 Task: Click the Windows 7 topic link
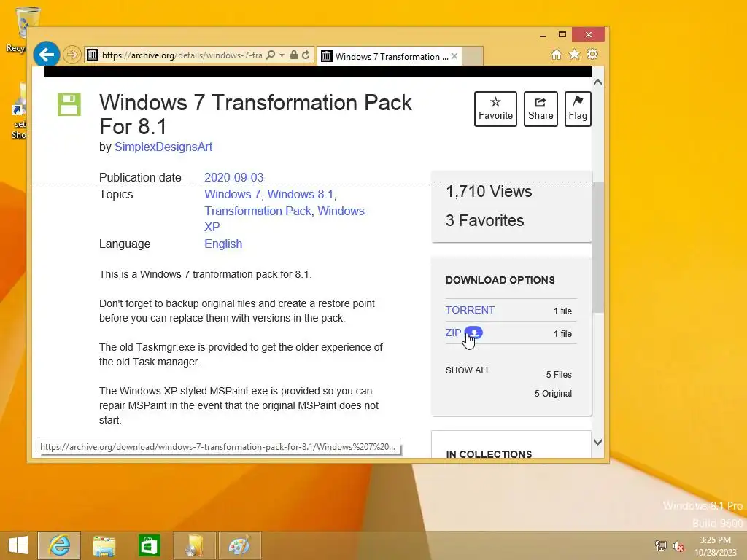233,194
